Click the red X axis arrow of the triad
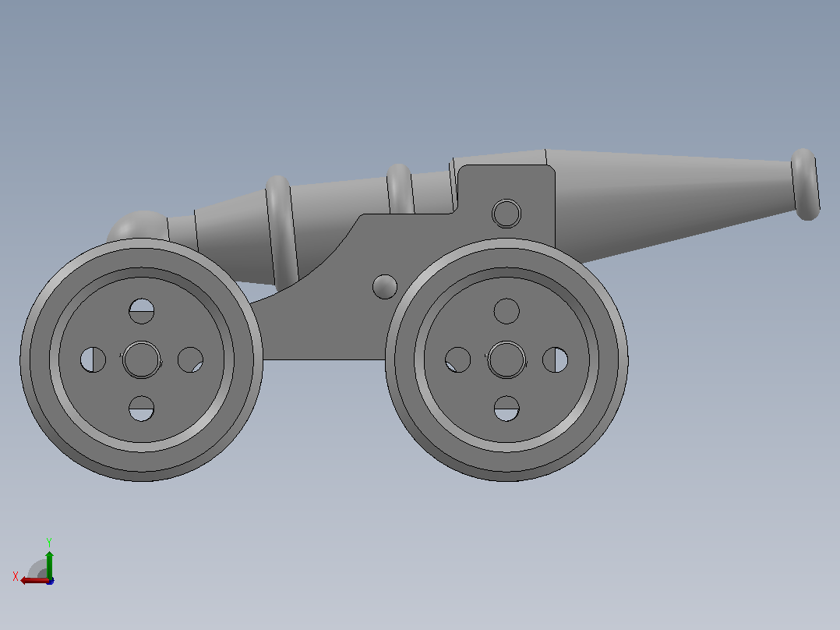 click(34, 580)
